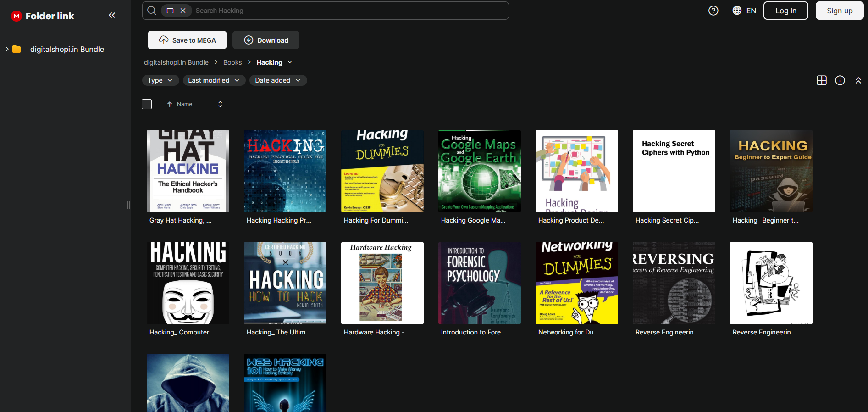This screenshot has height=412, width=868.
Task: Click the Sign up button
Action: click(840, 11)
